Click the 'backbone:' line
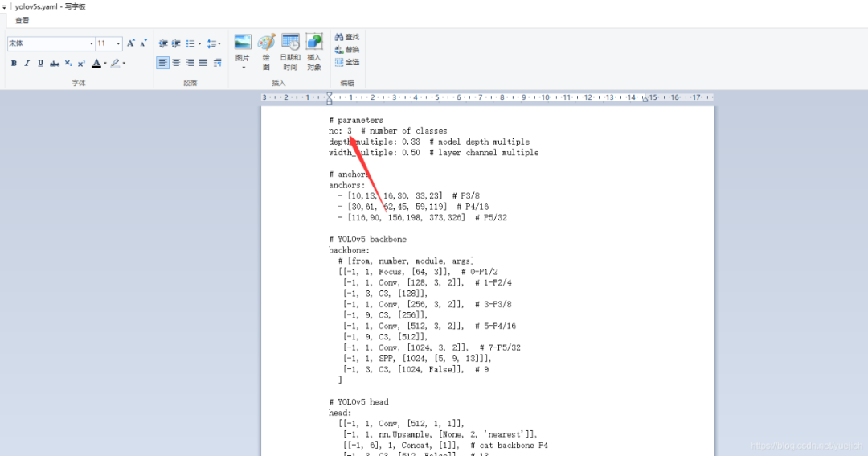The width and height of the screenshot is (868, 456). [349, 250]
